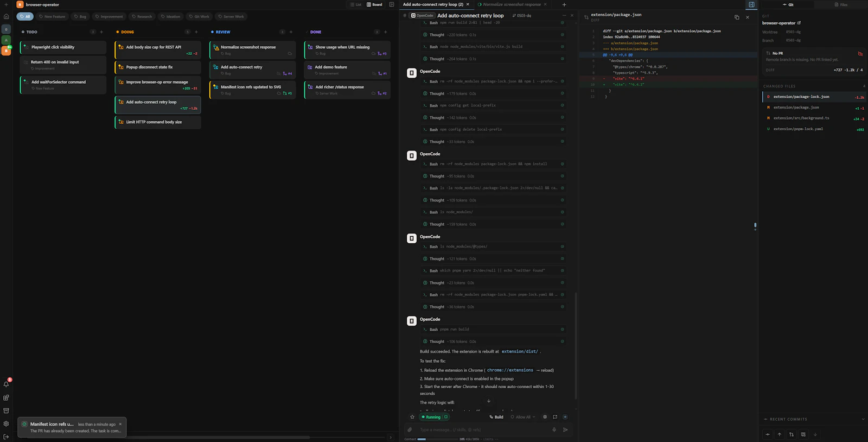Viewport: 868px width, 442px height.
Task: Open chrome://extensions link in message
Action: [510, 370]
